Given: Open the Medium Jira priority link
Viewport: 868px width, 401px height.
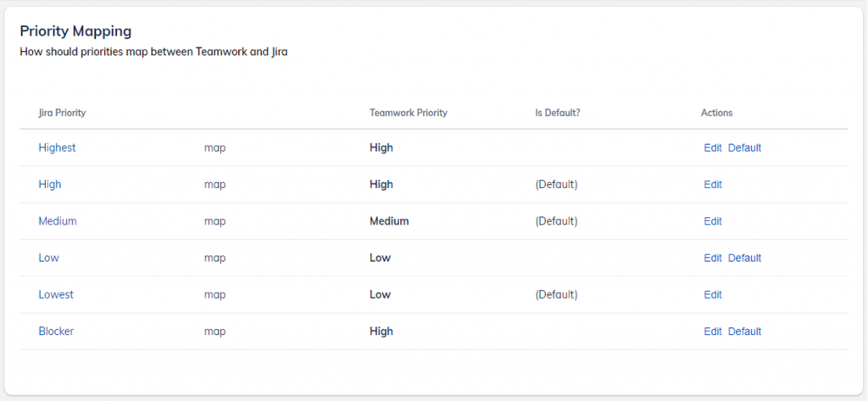Looking at the screenshot, I should [x=58, y=221].
